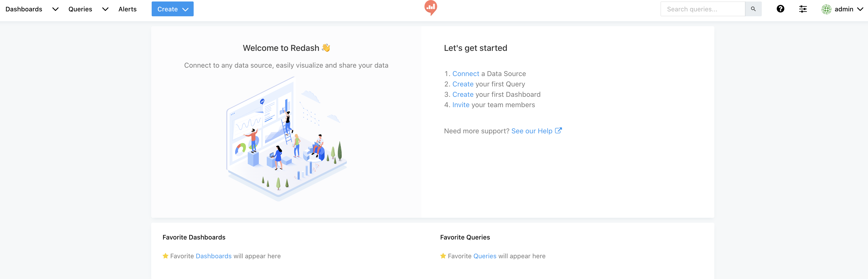Click the Create button in the navbar
The image size is (868, 279).
tap(167, 9)
